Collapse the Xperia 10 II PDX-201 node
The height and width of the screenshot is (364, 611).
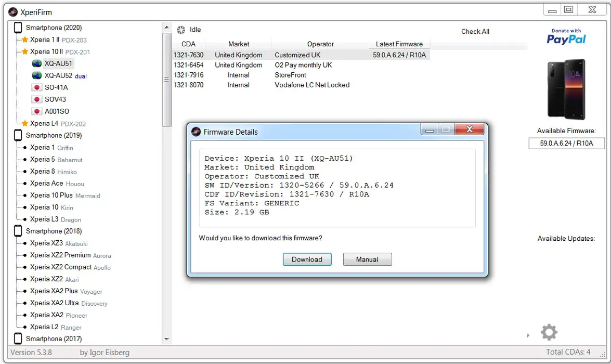pos(60,52)
